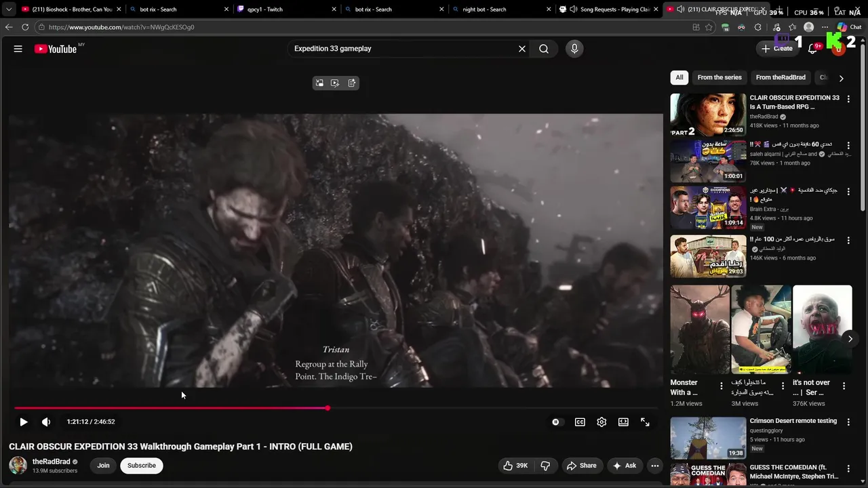The width and height of the screenshot is (868, 488).
Task: Open more actions beside Ask button
Action: [x=654, y=466]
